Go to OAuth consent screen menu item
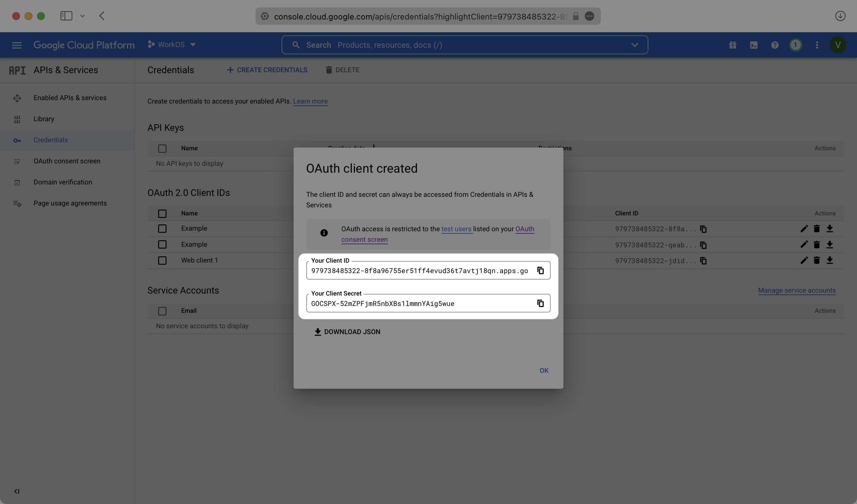The image size is (857, 504). 67,161
